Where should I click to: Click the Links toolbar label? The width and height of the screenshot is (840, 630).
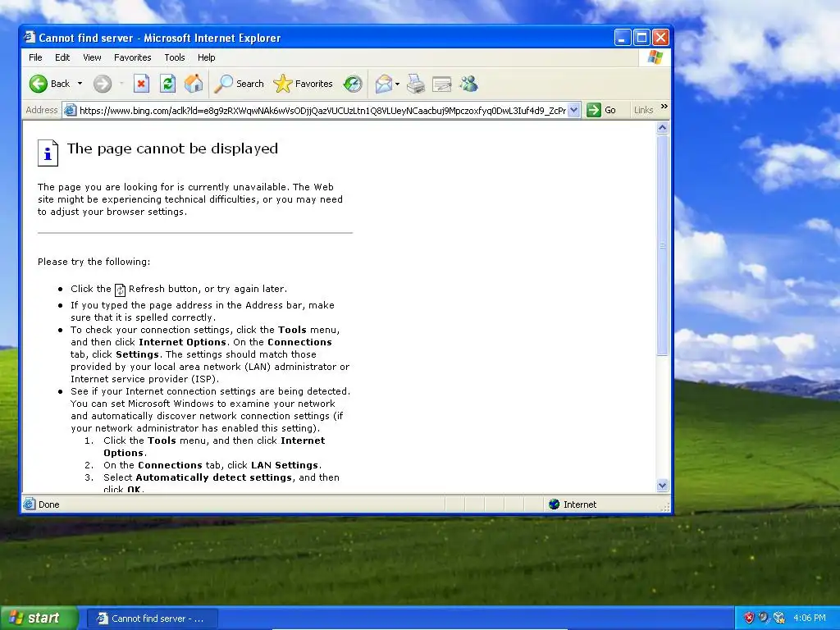tap(643, 110)
